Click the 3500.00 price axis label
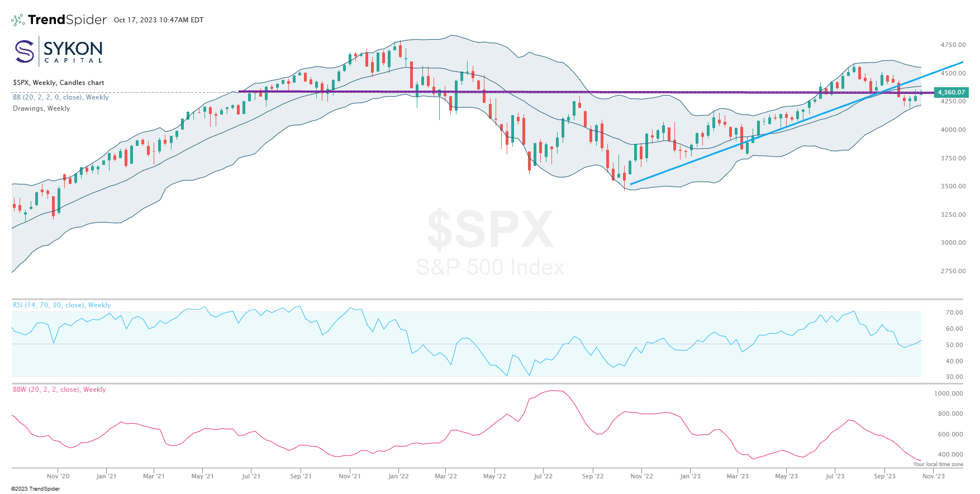 [x=953, y=186]
